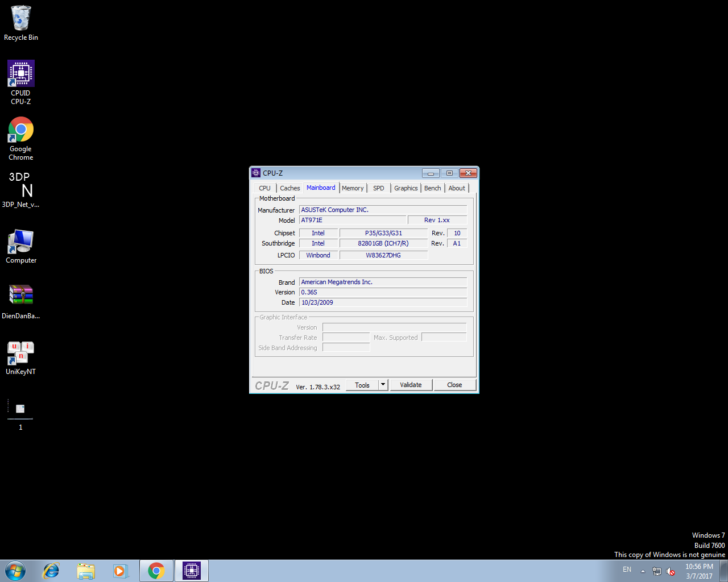Open the Computer desktop icon

(21, 246)
